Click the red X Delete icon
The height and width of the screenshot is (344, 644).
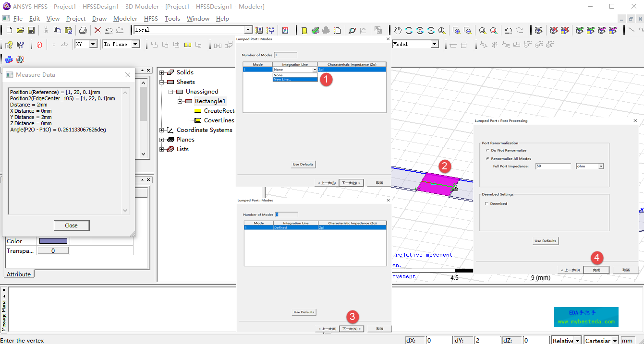pyautogui.click(x=97, y=30)
